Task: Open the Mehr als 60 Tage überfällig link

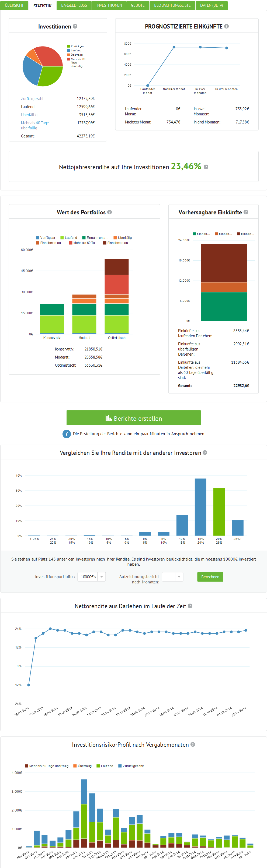Action: click(35, 125)
